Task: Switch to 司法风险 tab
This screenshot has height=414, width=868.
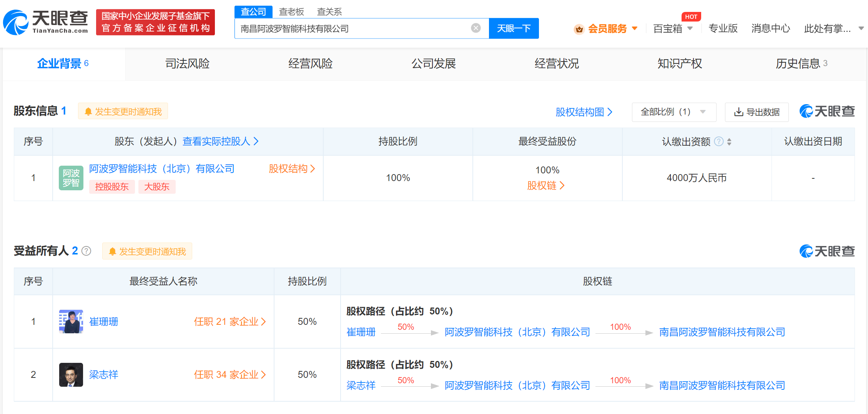Action: point(187,63)
